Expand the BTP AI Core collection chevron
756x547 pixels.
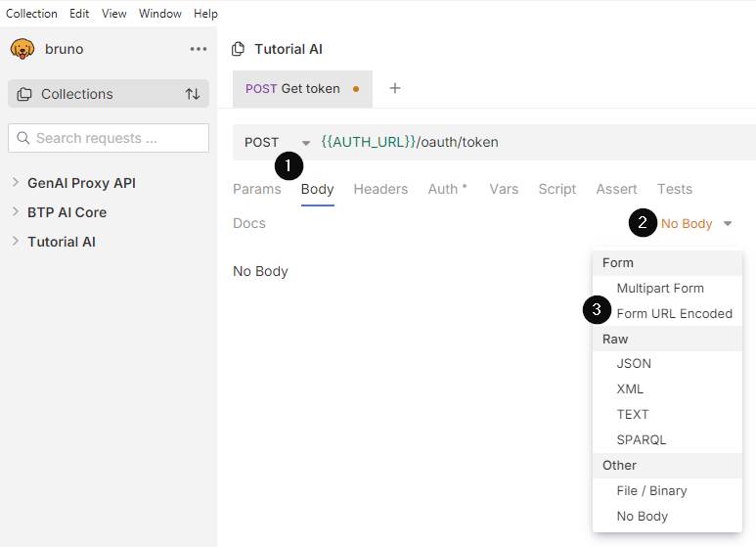(x=16, y=211)
